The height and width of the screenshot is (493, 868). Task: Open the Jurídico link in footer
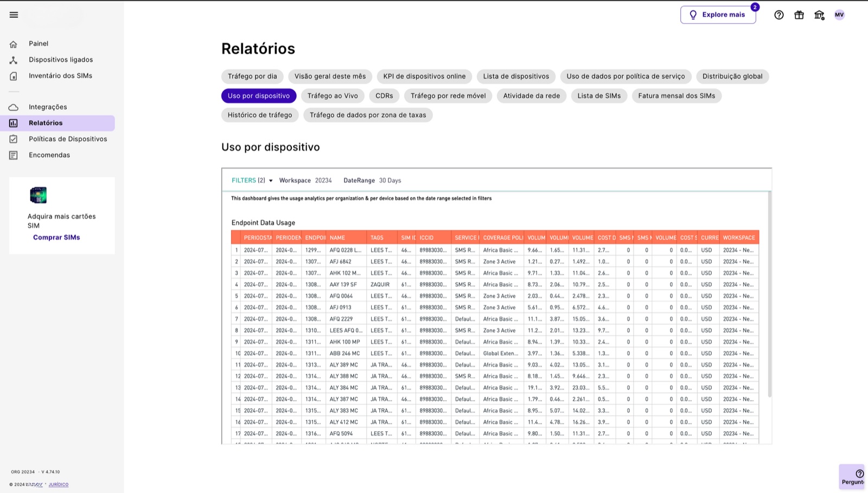[x=59, y=484]
